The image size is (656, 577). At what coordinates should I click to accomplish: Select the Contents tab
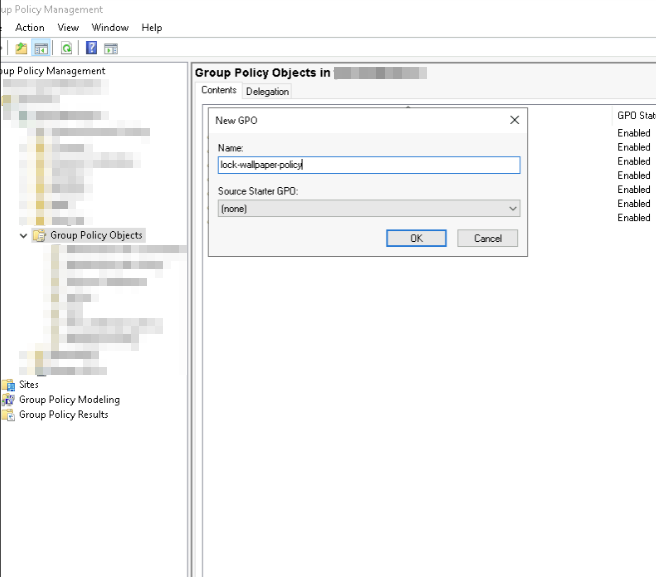[x=219, y=90]
